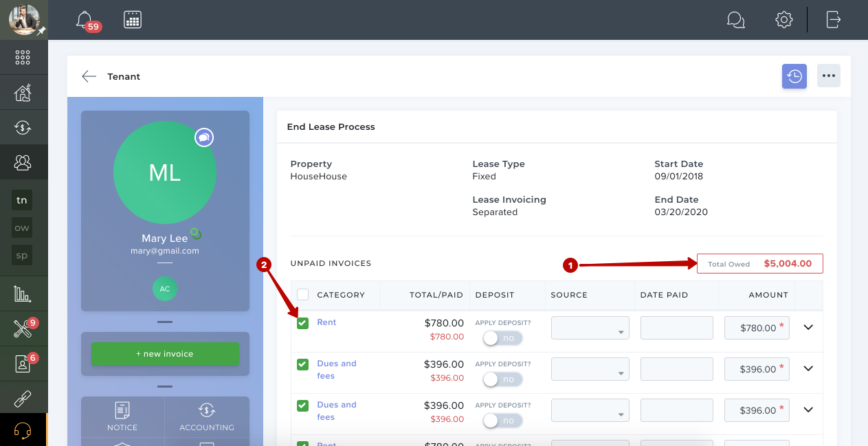The width and height of the screenshot is (868, 446).
Task: Go back using the Tenant arrow
Action: [x=89, y=76]
